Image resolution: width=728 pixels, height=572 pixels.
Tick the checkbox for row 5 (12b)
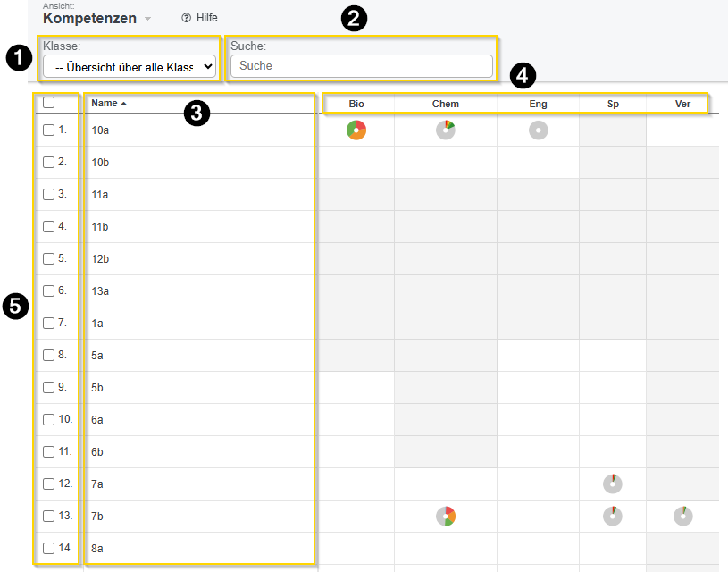[x=49, y=259]
